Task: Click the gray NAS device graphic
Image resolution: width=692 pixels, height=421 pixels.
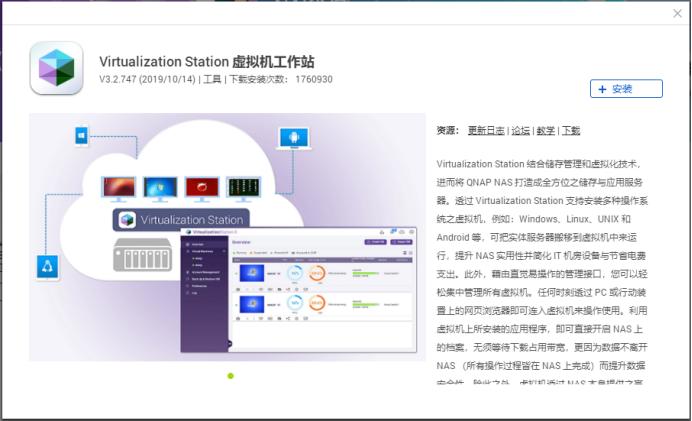Action: click(145, 257)
